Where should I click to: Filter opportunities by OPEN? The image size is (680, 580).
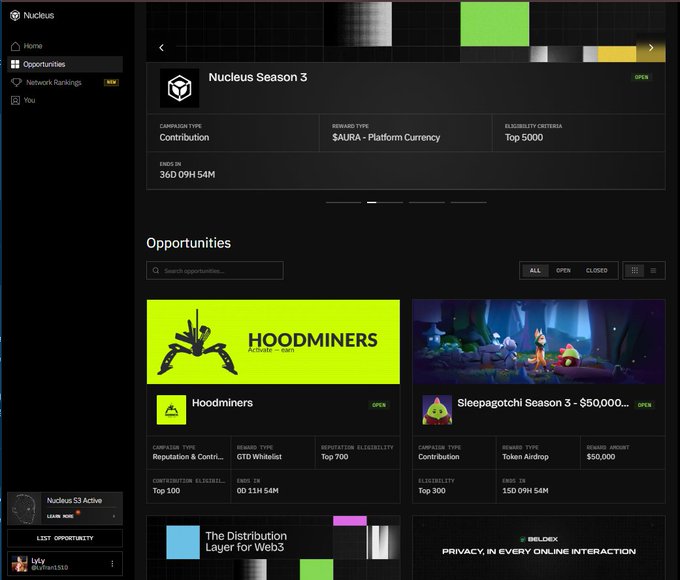point(563,271)
